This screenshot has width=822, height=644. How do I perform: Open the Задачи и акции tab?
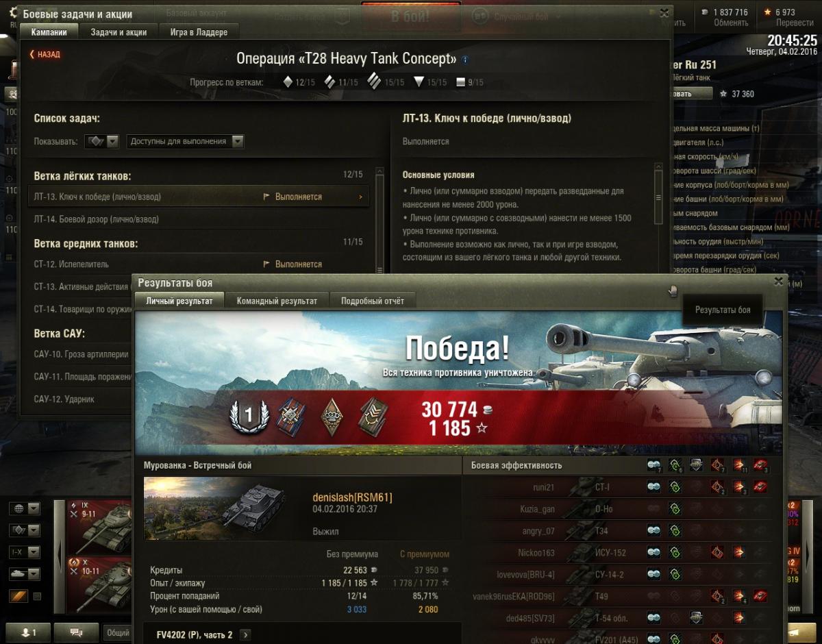[119, 32]
